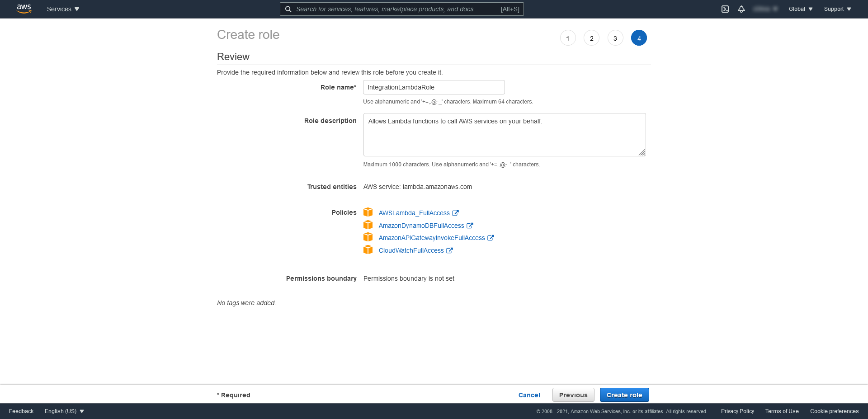Click the search magnifier icon
The image size is (868, 419).
tap(288, 9)
